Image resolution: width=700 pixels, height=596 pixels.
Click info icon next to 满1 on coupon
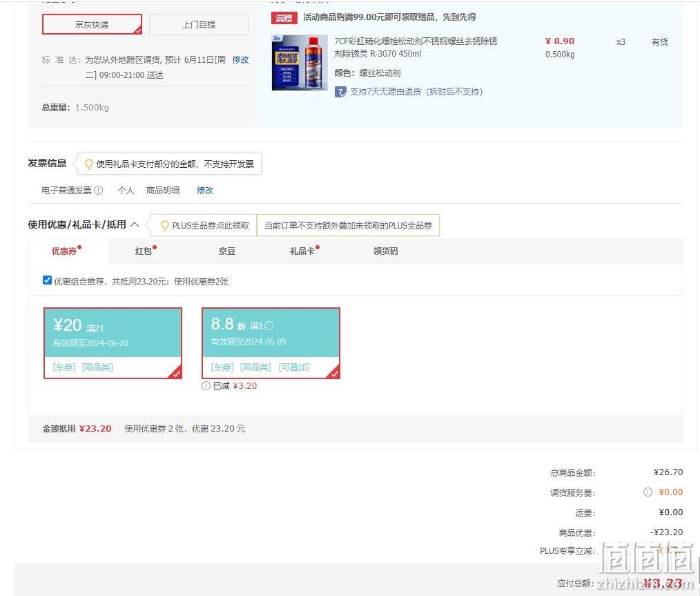[269, 326]
